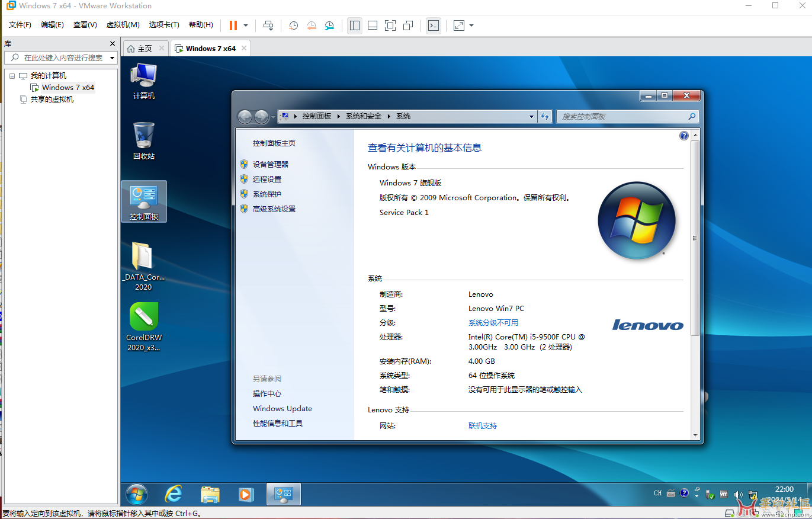Image resolution: width=812 pixels, height=519 pixels.
Task: Click the Windows 7 Start orb
Action: click(137, 494)
